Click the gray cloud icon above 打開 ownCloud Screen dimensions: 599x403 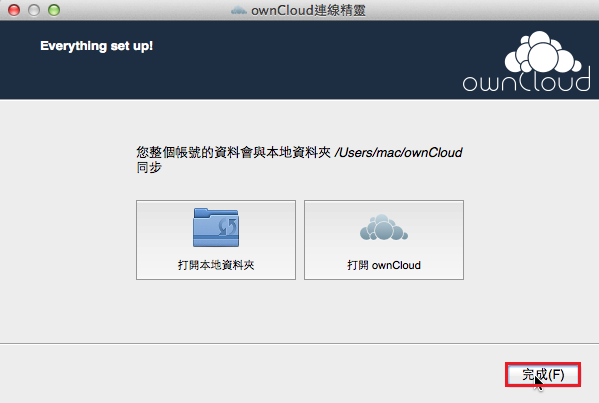(x=384, y=228)
